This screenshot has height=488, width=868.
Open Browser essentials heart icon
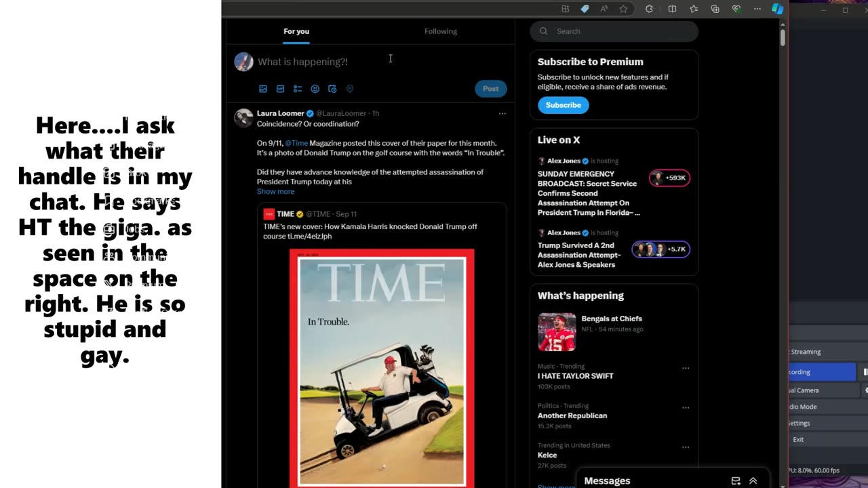[x=736, y=9]
